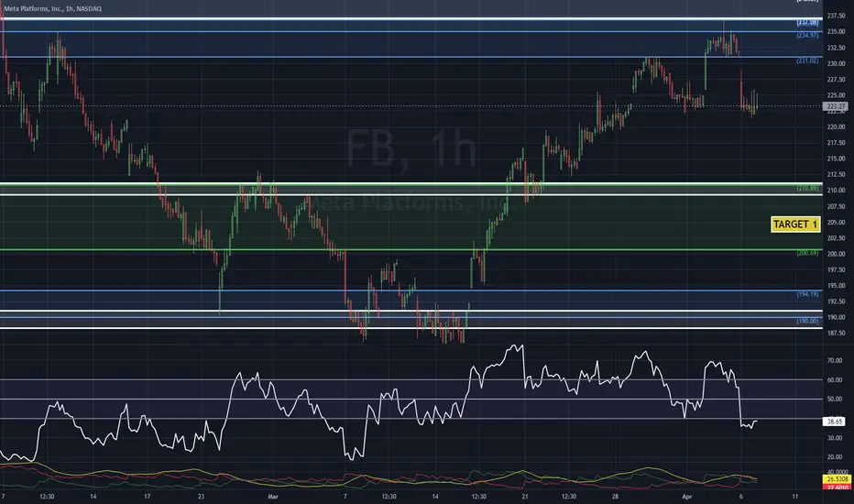
Task: Select the (231.02) level label
Action: coord(807,60)
